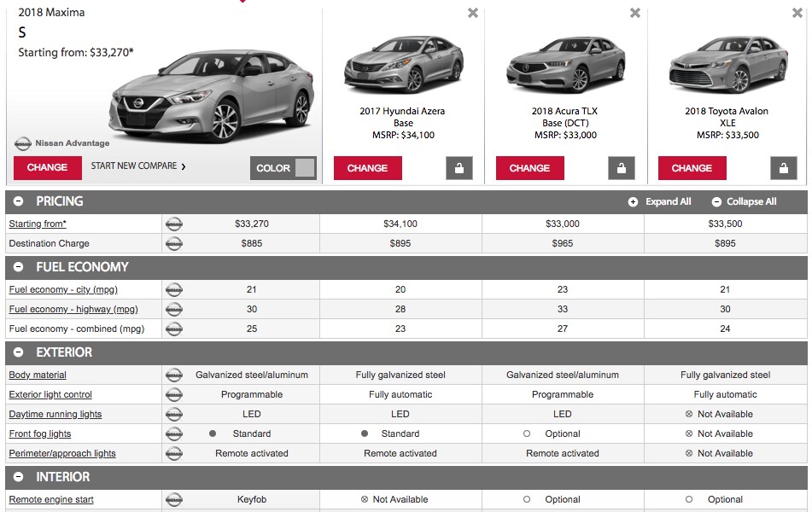This screenshot has width=812, height=512.
Task: Lock the Toyota Avalon column
Action: (784, 168)
